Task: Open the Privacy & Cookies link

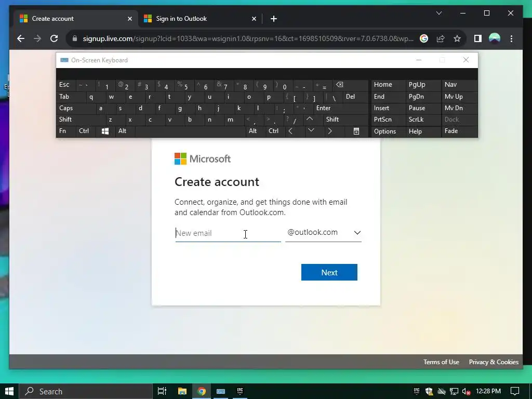Action: (x=494, y=362)
